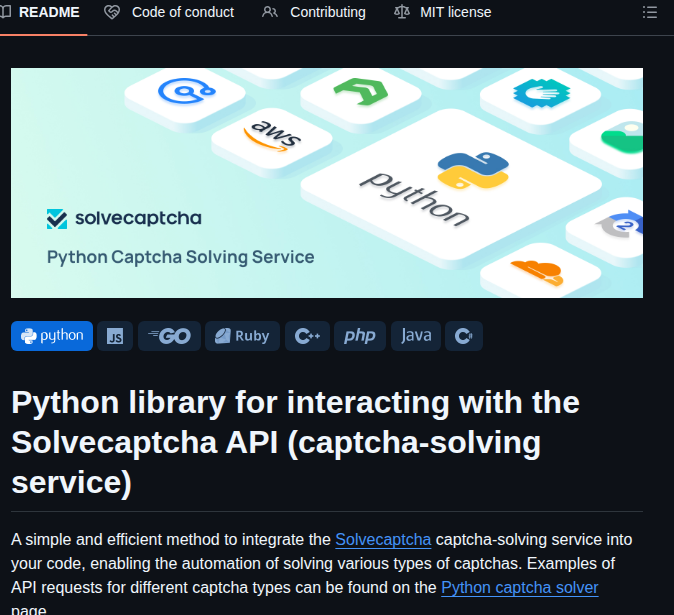Select the php language badge
The image size is (674, 615).
[x=360, y=336]
